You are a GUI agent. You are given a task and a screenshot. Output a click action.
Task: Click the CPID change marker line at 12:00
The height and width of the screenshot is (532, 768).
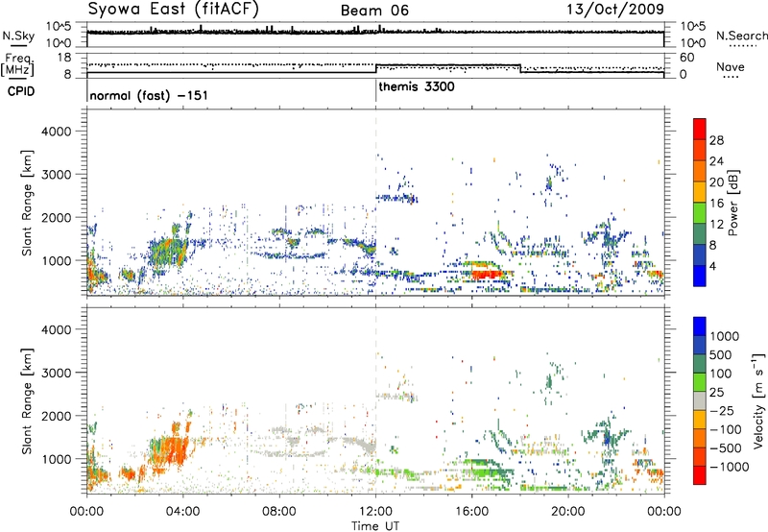pos(375,90)
